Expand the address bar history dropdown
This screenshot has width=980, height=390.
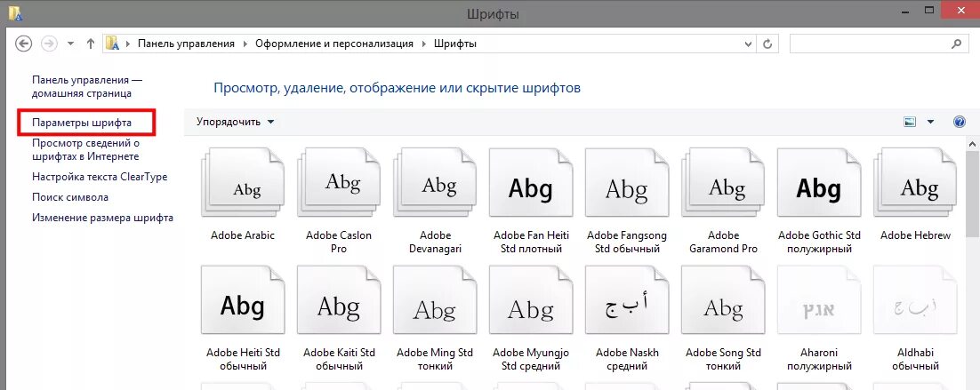pos(748,44)
